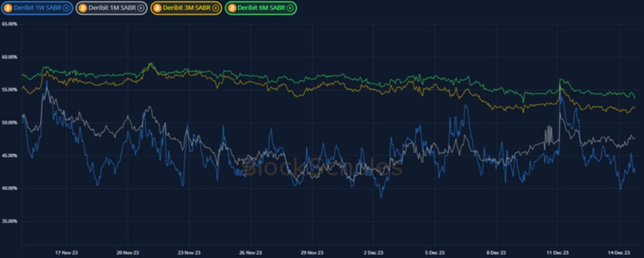Viewport: 644px width, 258px height.
Task: Click Bitcoin icon in Deribit 1M SABR chip
Action: [82, 8]
